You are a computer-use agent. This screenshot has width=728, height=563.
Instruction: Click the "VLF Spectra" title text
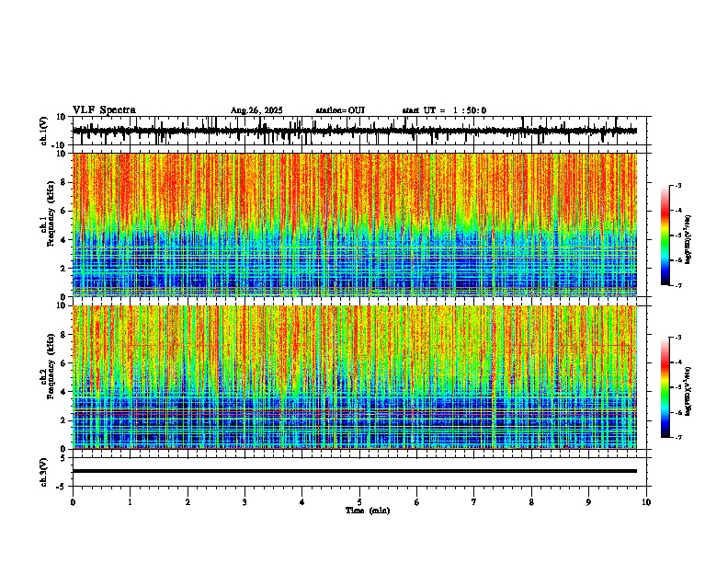[x=104, y=109]
